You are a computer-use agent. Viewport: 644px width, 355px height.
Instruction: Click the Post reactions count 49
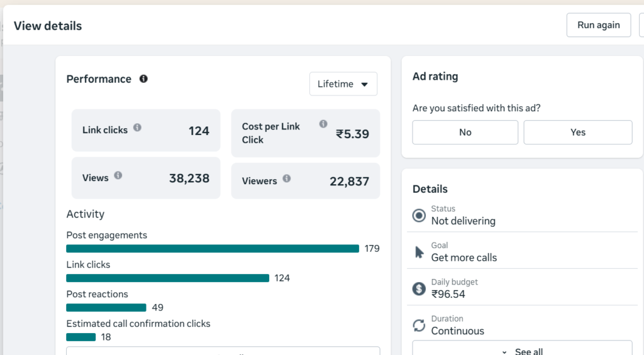(158, 308)
